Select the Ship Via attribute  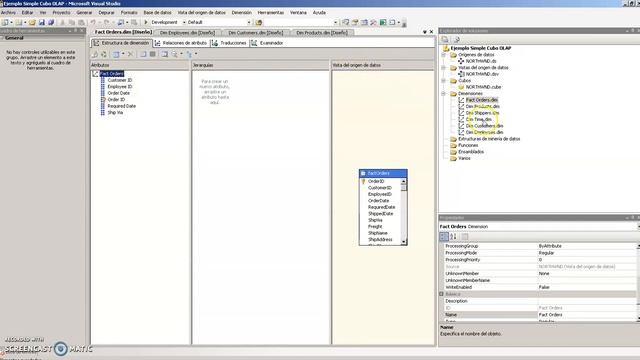pos(115,113)
